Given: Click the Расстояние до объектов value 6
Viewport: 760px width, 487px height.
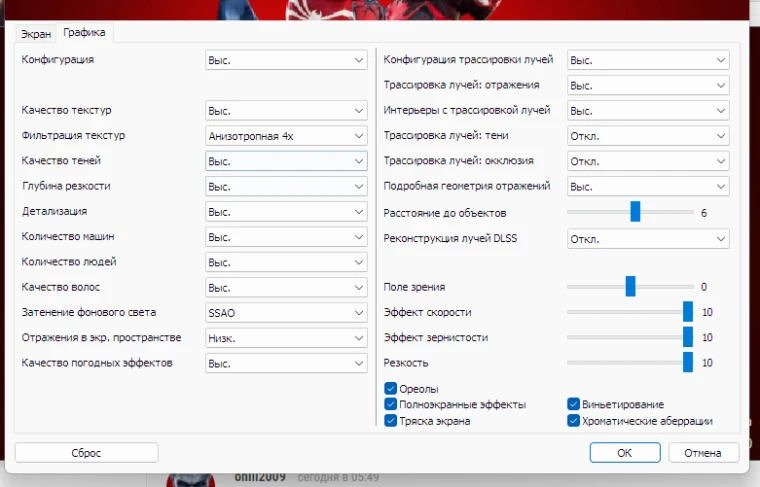Looking at the screenshot, I should pyautogui.click(x=704, y=213).
